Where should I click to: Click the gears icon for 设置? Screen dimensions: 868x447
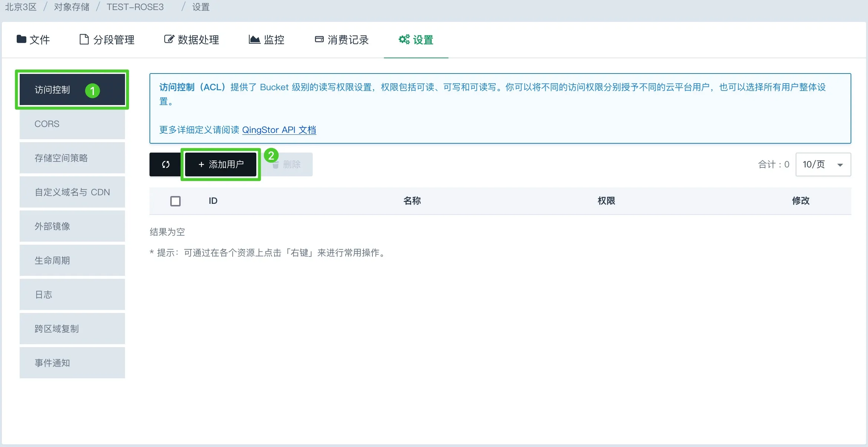coord(404,39)
